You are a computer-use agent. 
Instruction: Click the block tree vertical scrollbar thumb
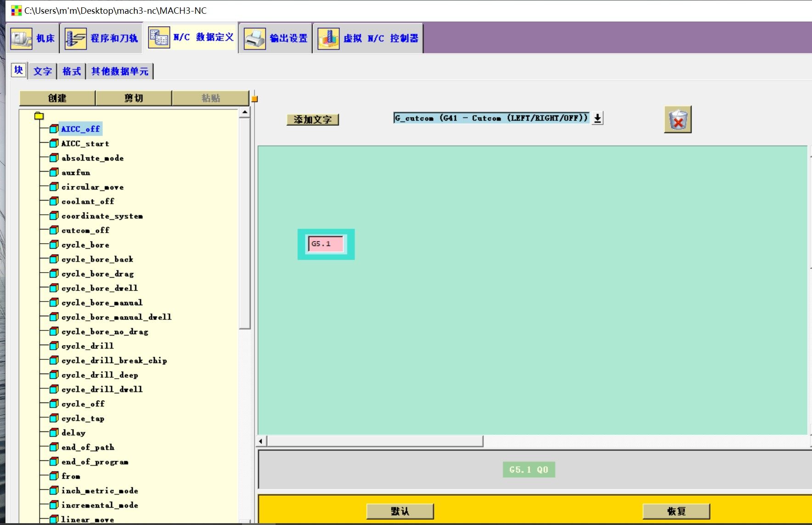[245, 223]
